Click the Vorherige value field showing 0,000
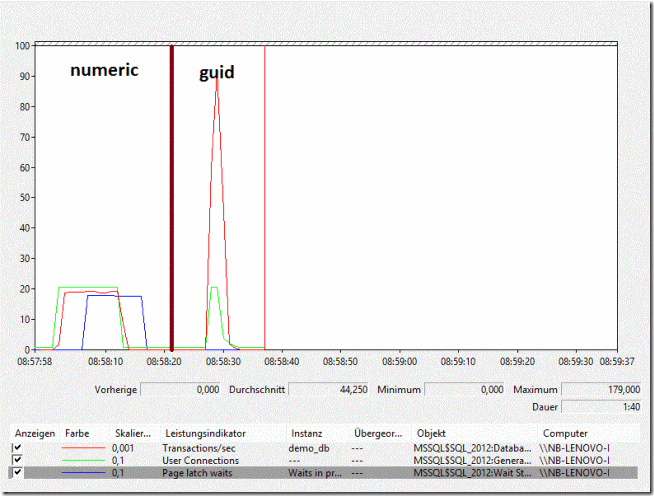Screen dimensions: 654x496 point(180,389)
